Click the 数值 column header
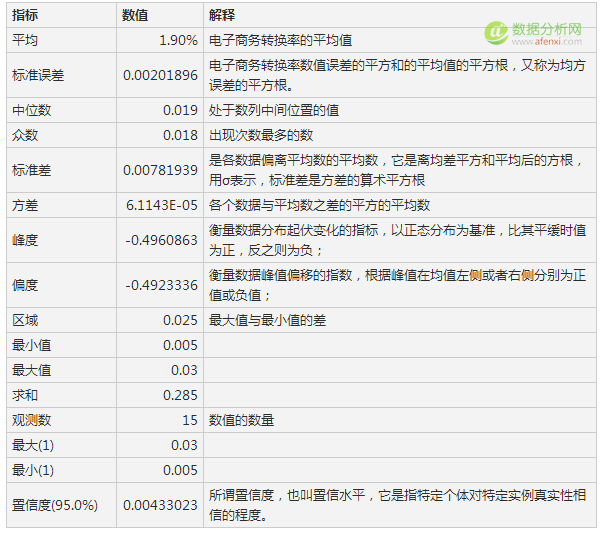 tap(135, 15)
